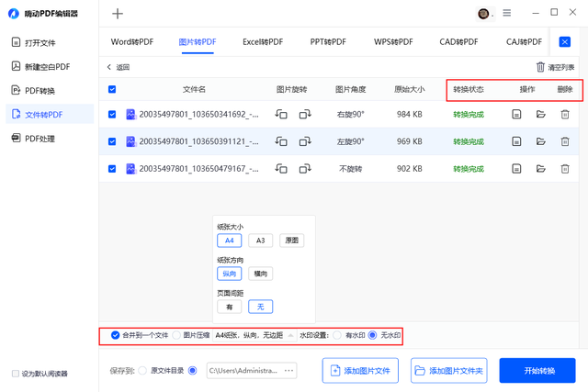Viewport: 588px width, 392px height.
Task: Open 打开文件 in the sidebar
Action: point(50,42)
